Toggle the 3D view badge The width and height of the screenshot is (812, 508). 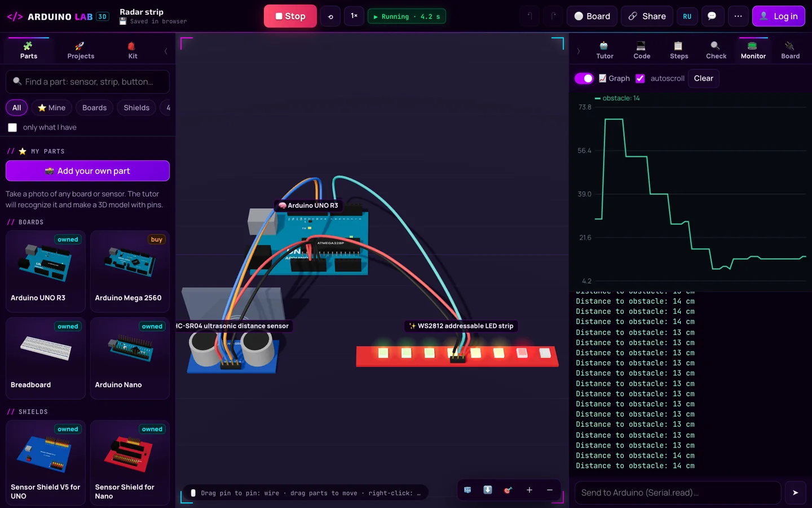point(103,16)
